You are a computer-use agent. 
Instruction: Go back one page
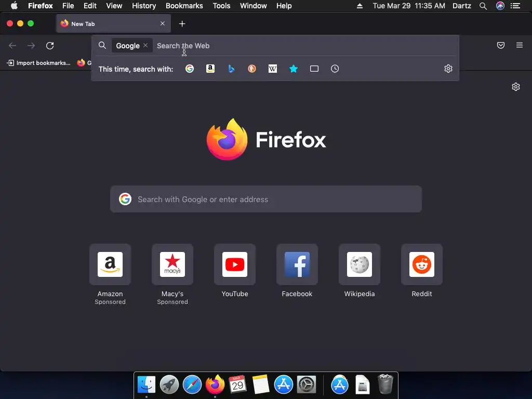click(12, 46)
